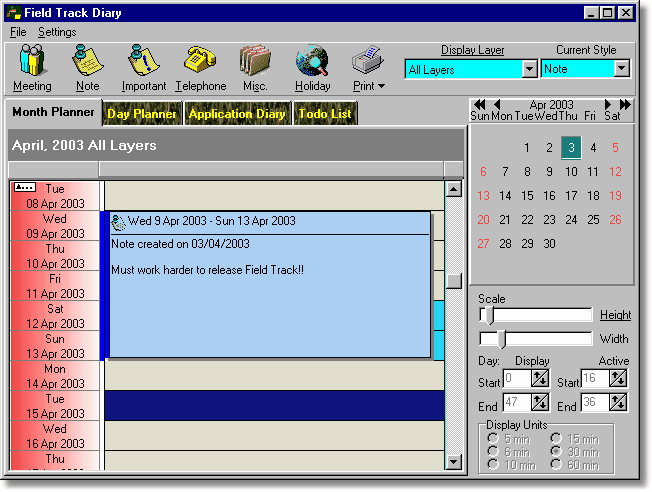Image resolution: width=652 pixels, height=492 pixels.
Task: Click the Active Start value field 16
Action: (x=595, y=378)
